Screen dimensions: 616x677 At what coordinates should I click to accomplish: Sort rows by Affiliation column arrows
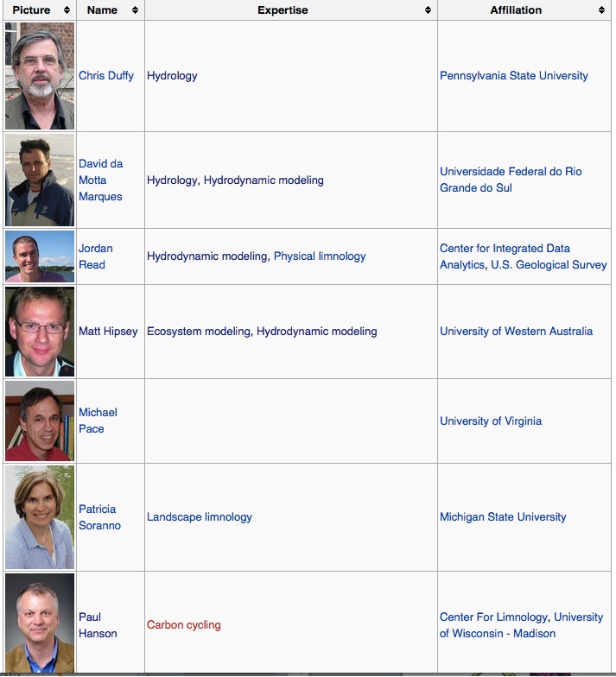coord(601,10)
